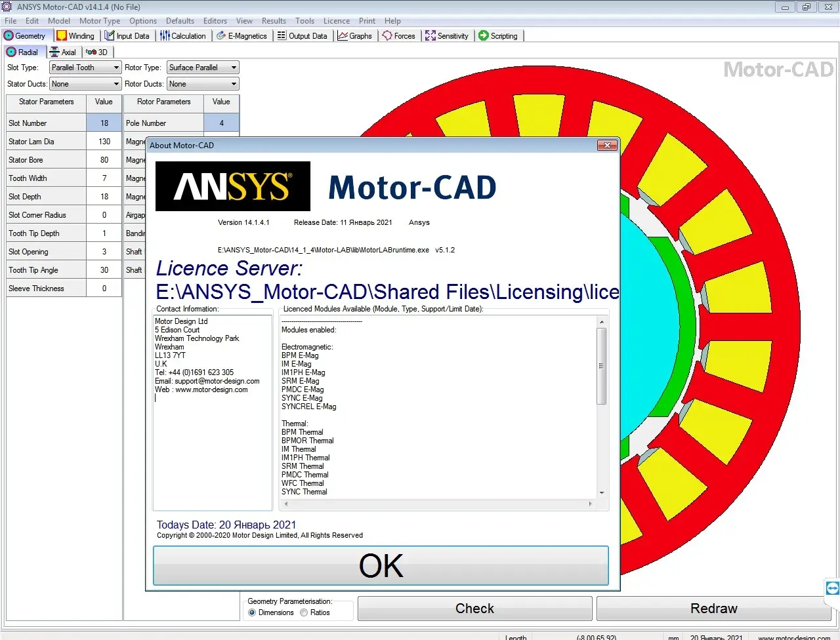Open the Help menu
Viewport: 840px width, 640px height.
(392, 21)
